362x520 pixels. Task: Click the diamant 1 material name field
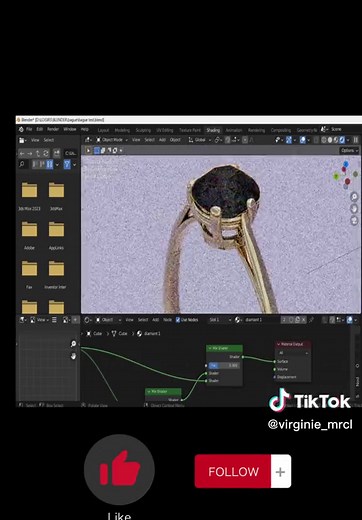pyautogui.click(x=261, y=320)
